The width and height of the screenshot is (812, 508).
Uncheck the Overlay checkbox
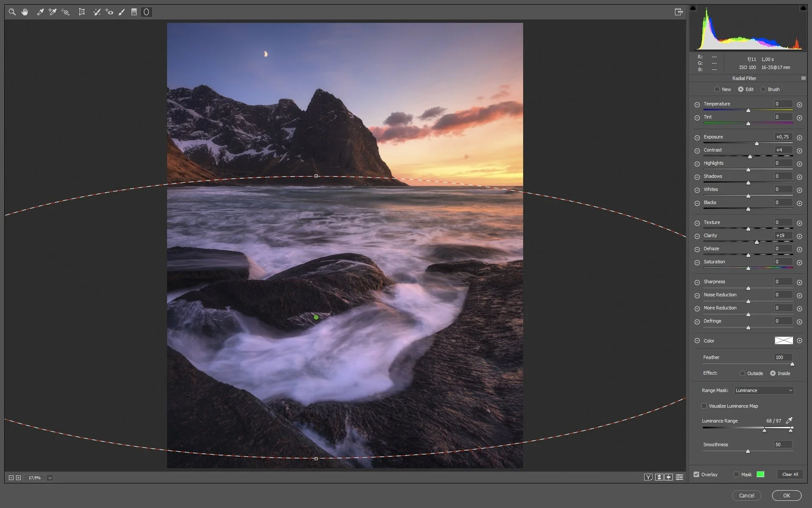tap(696, 475)
